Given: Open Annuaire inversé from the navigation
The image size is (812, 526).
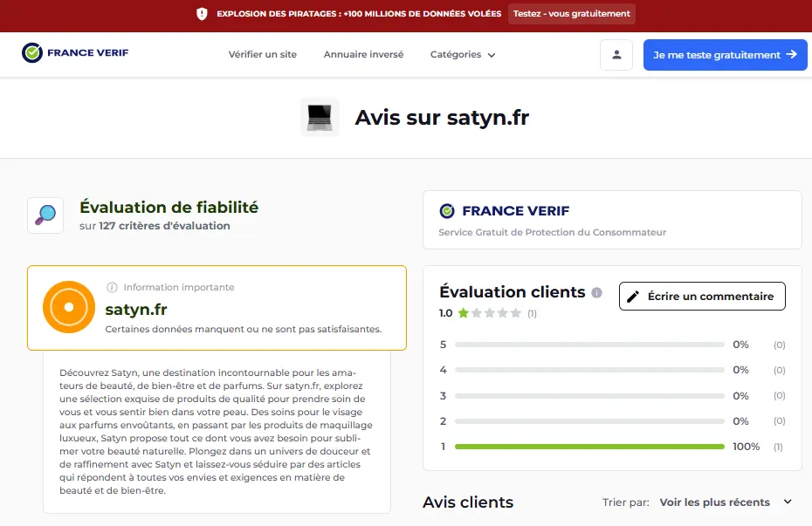Looking at the screenshot, I should [x=363, y=54].
